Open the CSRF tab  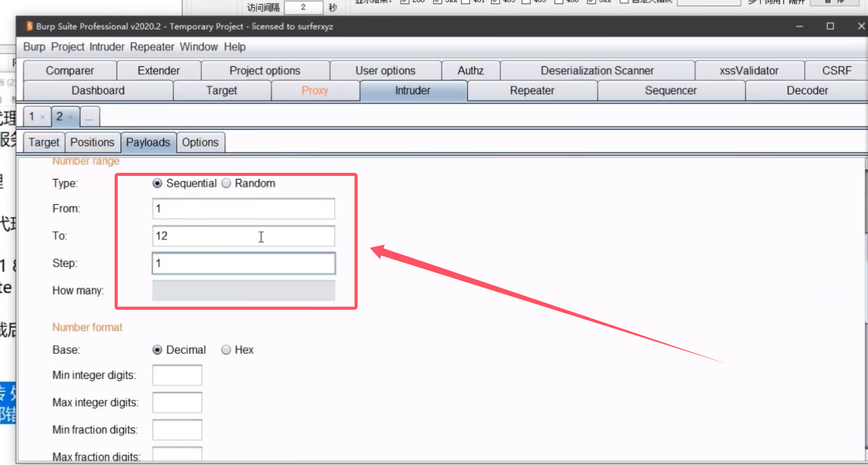(836, 70)
